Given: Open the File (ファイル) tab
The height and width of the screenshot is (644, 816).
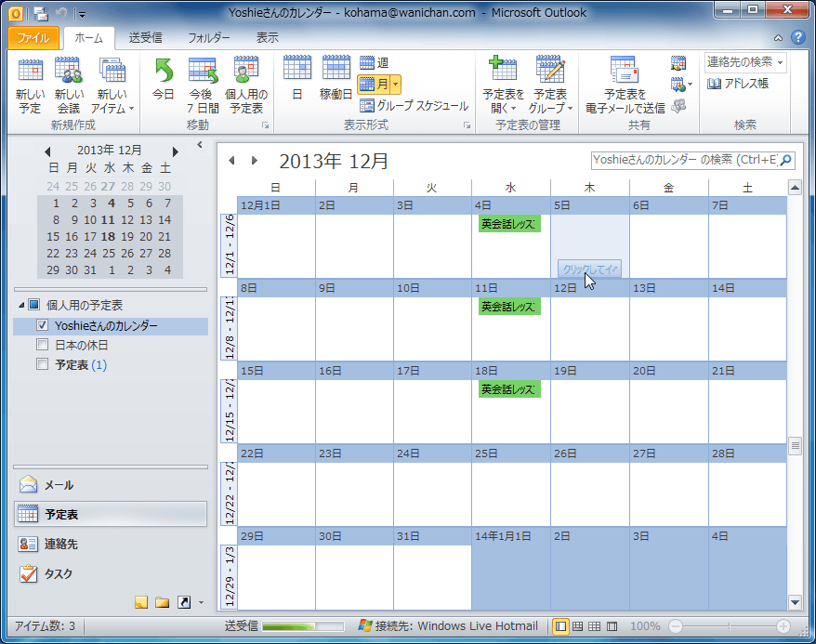Looking at the screenshot, I should point(33,37).
